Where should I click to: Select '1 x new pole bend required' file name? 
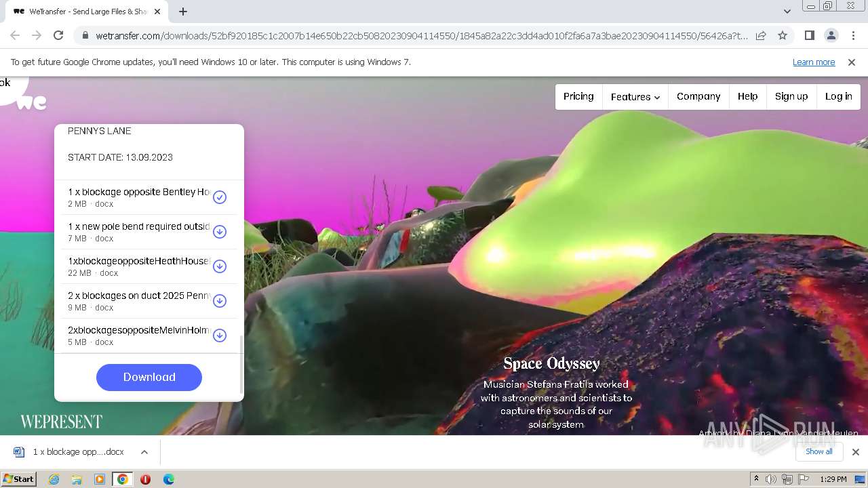(139, 226)
